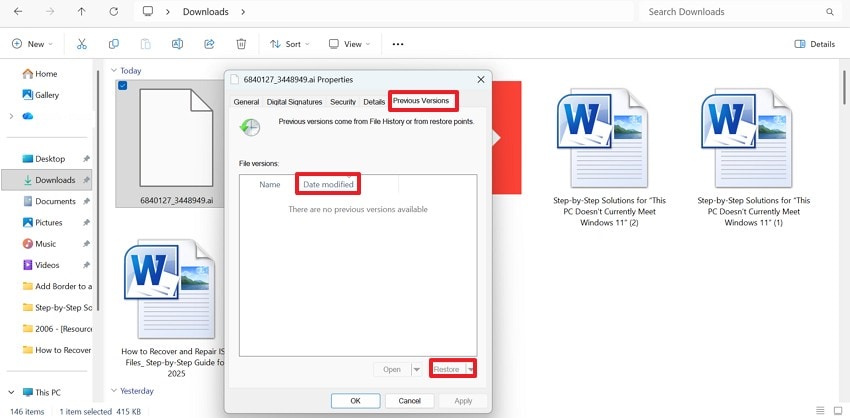
Task: Click the OK button
Action: 355,401
